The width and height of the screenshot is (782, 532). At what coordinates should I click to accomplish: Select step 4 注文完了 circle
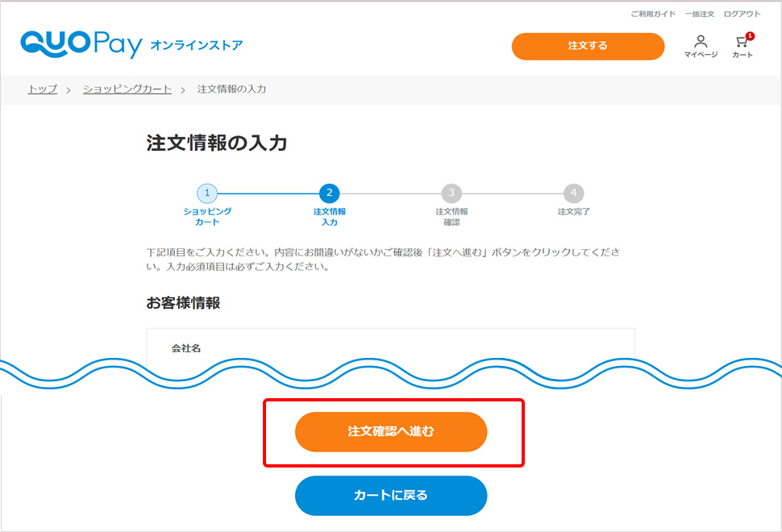click(573, 193)
